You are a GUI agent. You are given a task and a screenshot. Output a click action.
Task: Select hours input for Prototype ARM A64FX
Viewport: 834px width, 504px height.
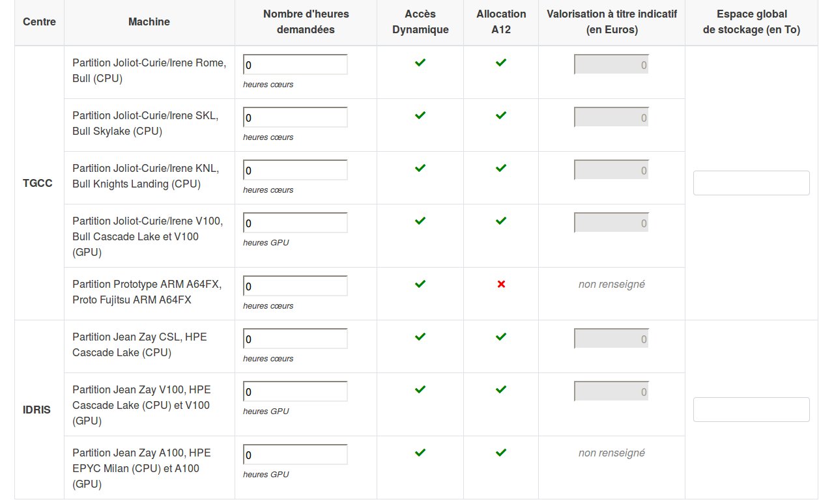(295, 286)
